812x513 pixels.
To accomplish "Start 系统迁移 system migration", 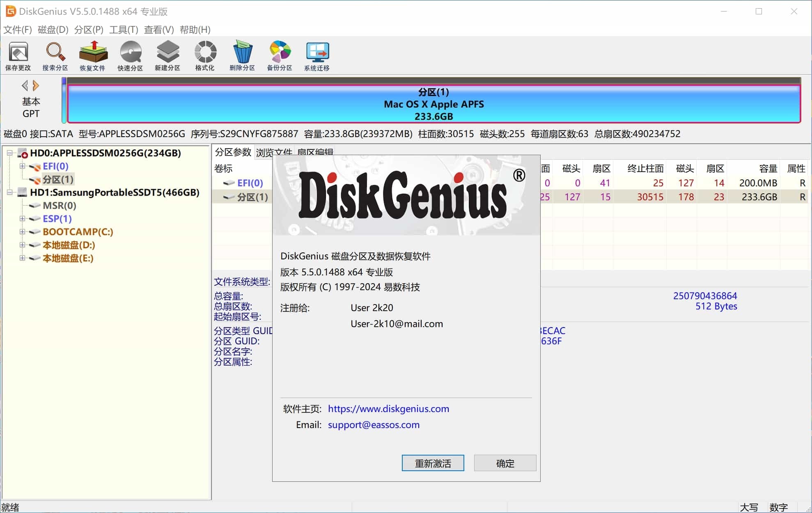I will point(317,55).
